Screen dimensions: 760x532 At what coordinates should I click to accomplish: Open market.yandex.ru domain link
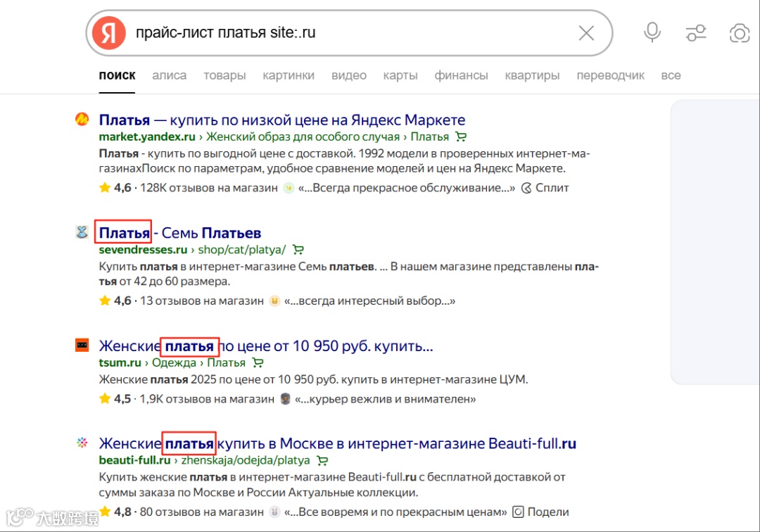coord(147,137)
